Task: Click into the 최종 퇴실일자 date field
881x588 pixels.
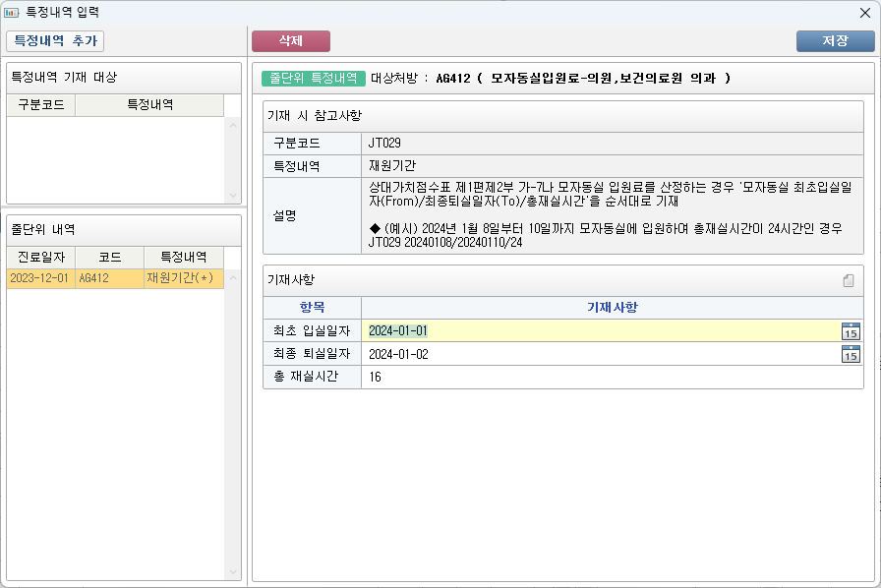Action: 600,354
